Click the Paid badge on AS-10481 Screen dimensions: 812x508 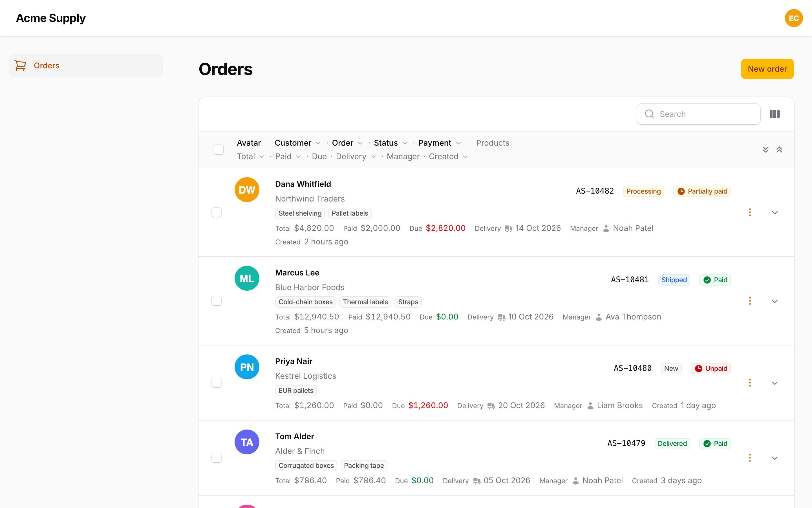tap(715, 280)
